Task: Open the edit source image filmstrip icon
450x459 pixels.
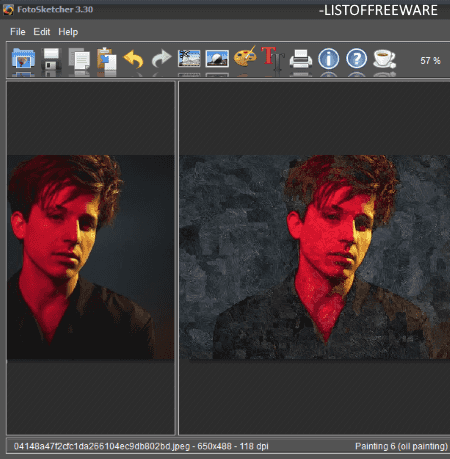Action: [x=189, y=58]
